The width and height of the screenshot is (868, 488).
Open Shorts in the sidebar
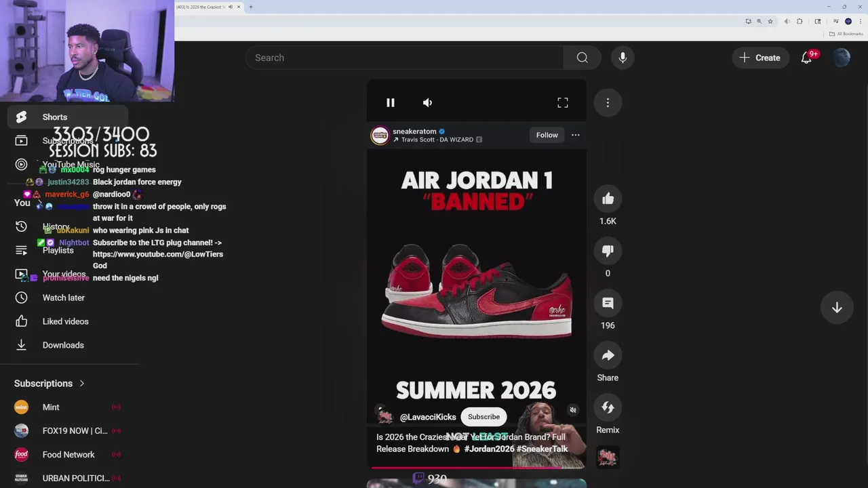pos(68,117)
